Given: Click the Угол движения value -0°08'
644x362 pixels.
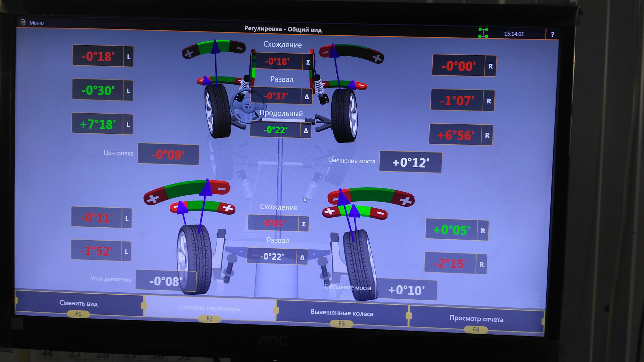Looking at the screenshot, I should pyautogui.click(x=166, y=281).
